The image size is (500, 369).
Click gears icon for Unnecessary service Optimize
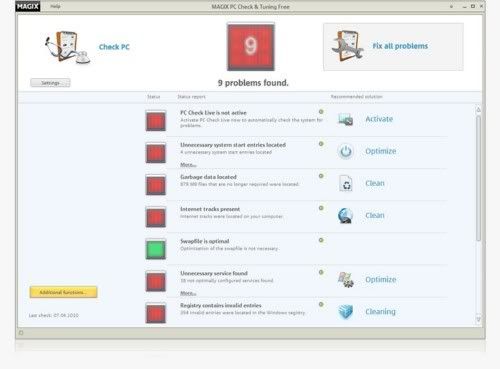[346, 280]
